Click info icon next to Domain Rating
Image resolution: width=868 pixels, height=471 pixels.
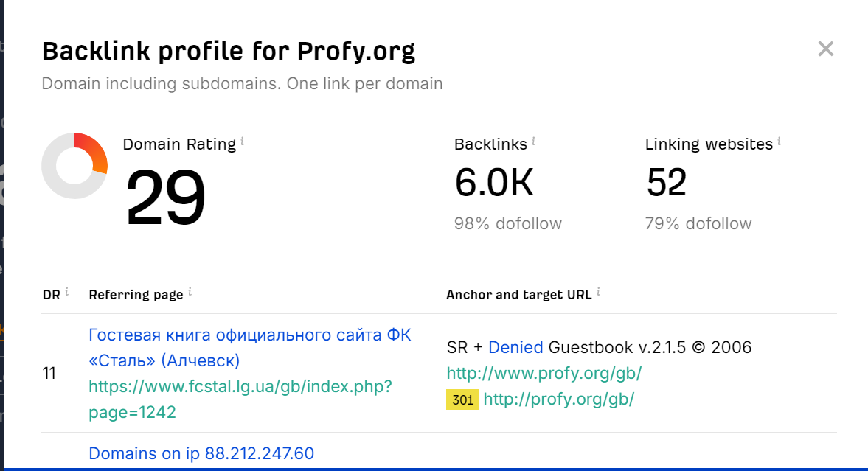(243, 142)
